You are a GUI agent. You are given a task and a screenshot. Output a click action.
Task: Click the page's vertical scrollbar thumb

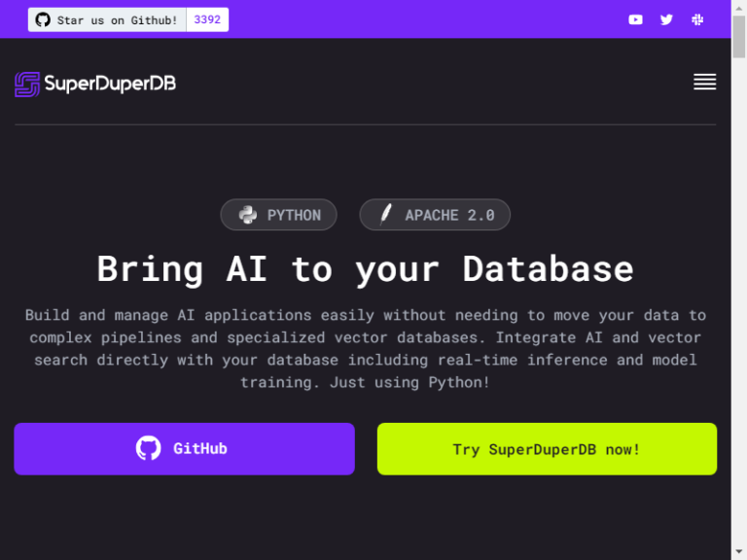739,37
